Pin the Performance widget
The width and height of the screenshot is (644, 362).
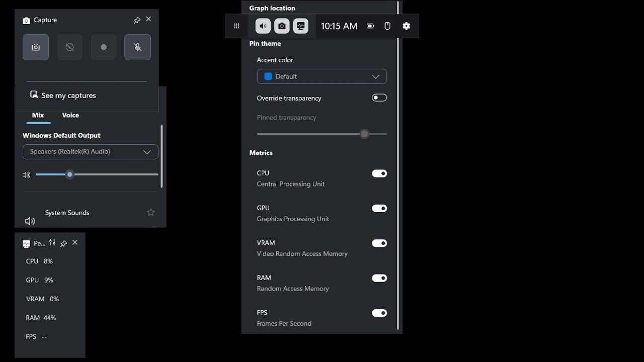[x=63, y=243]
